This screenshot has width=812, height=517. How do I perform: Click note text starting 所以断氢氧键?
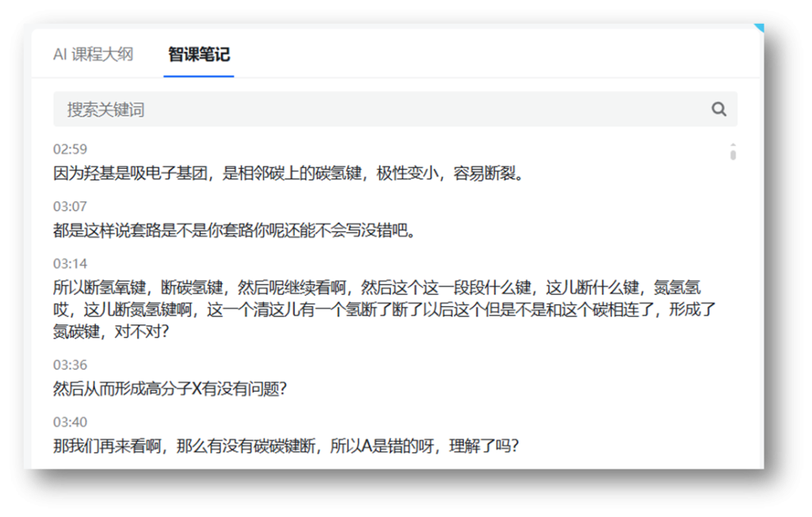click(385, 309)
